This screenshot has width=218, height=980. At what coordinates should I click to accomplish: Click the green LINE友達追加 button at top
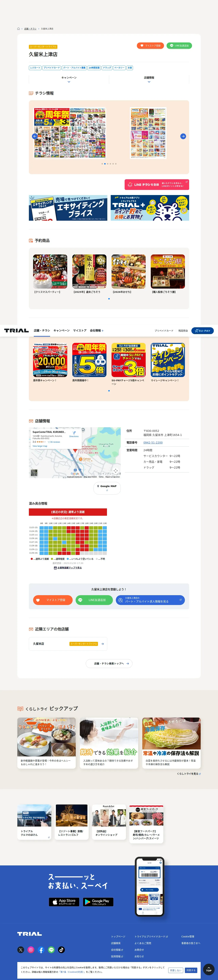pos(179,46)
